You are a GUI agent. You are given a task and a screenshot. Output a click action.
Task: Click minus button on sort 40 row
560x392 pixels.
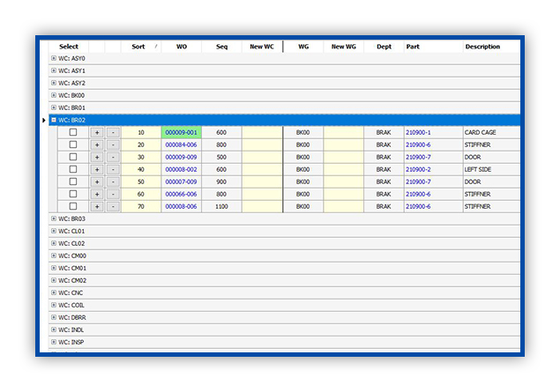coord(113,169)
